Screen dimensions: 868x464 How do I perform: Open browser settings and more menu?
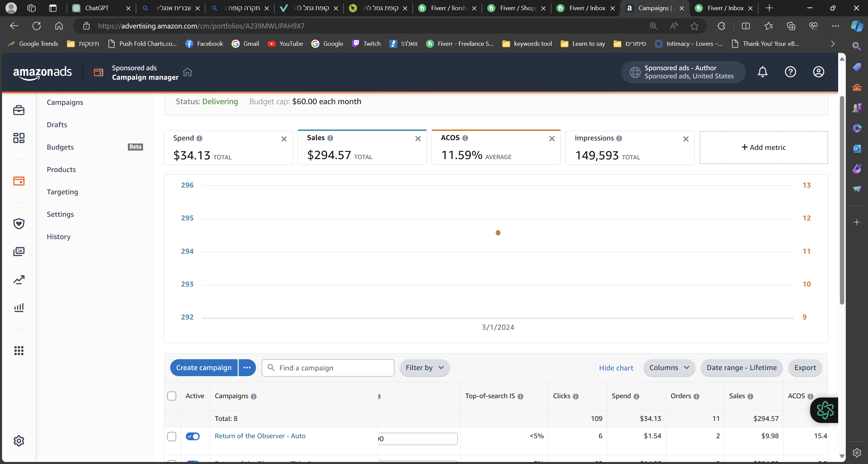[835, 26]
